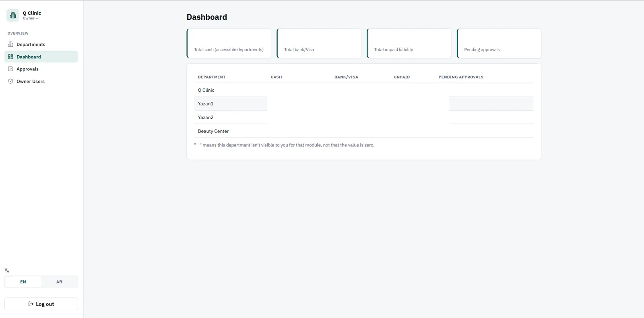Select the Total cash summary card

[229, 43]
